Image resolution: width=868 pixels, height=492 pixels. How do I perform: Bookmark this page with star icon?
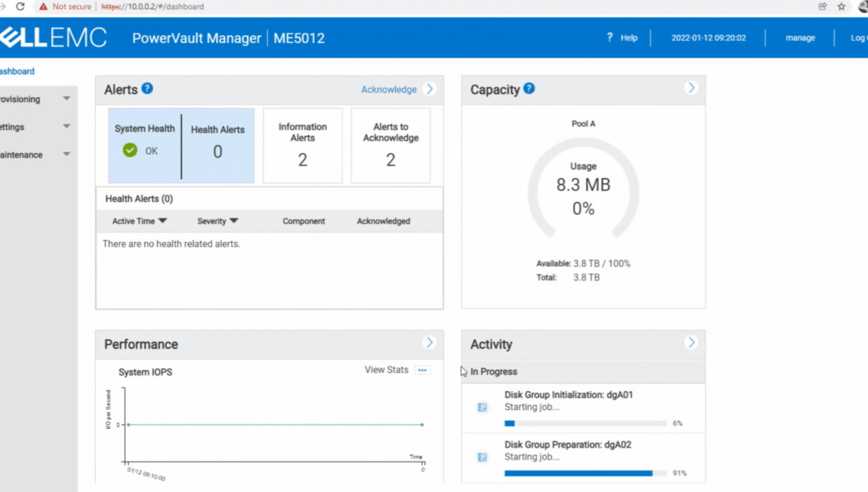coord(841,7)
